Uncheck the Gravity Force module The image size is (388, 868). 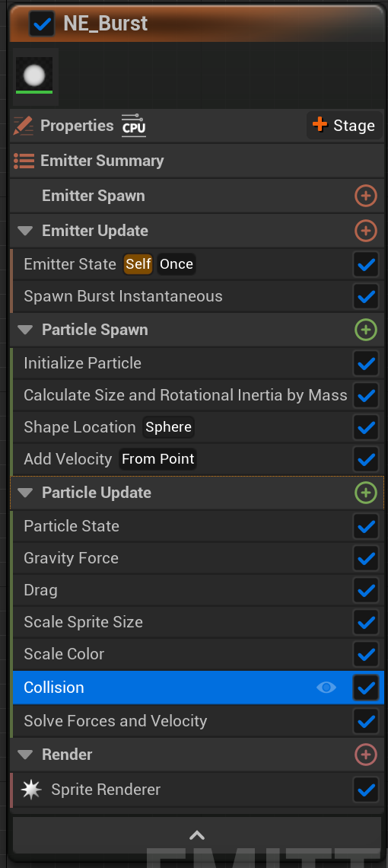(366, 558)
